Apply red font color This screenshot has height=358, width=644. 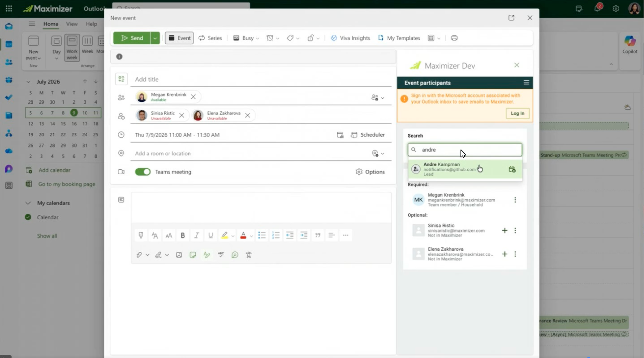coord(243,235)
